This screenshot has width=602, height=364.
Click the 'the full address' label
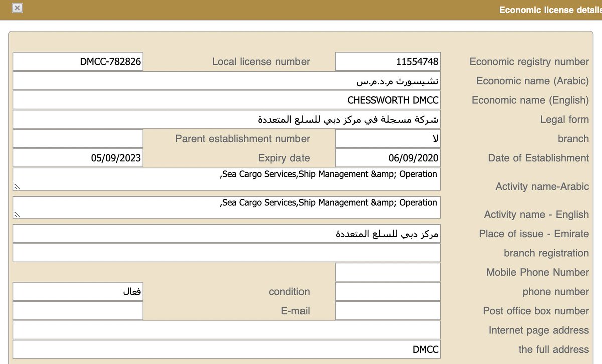click(x=554, y=349)
